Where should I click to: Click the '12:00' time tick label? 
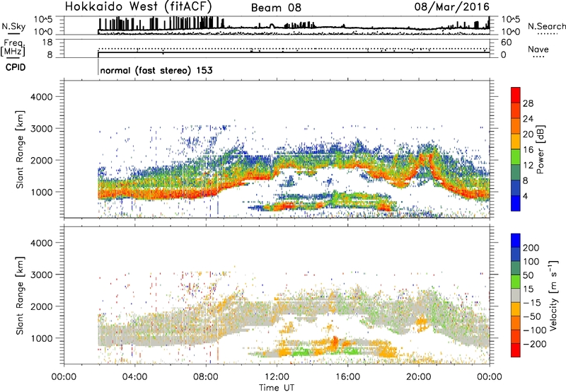coord(277,377)
